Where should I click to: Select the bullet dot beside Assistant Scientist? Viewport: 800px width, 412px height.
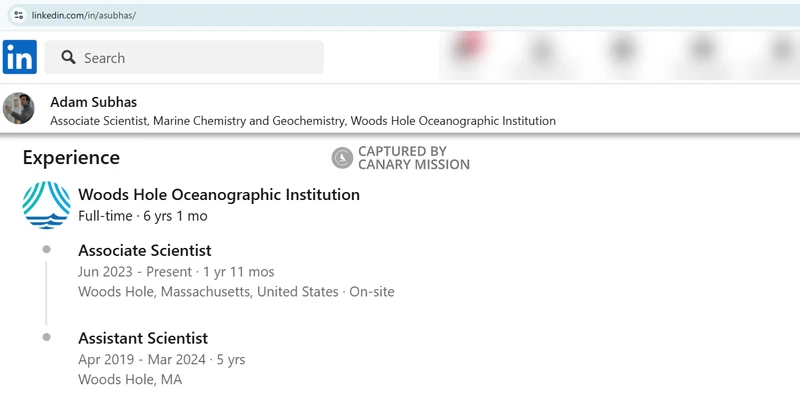click(46, 337)
